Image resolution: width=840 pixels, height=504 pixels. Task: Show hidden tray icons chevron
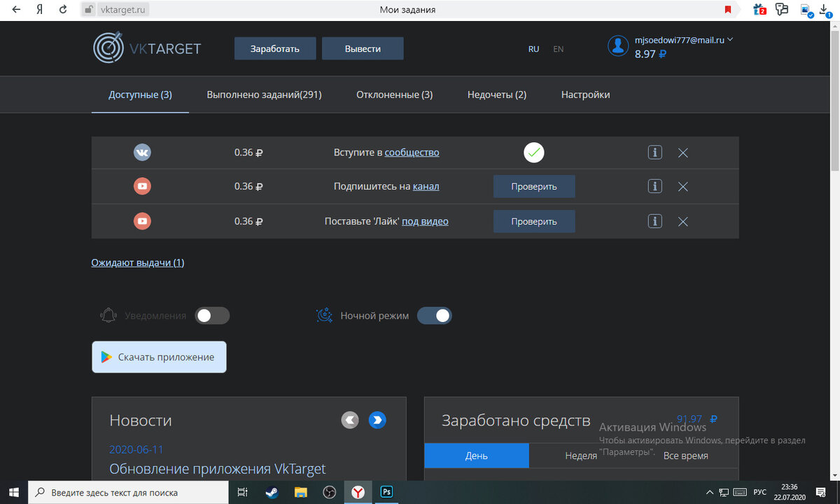point(710,492)
